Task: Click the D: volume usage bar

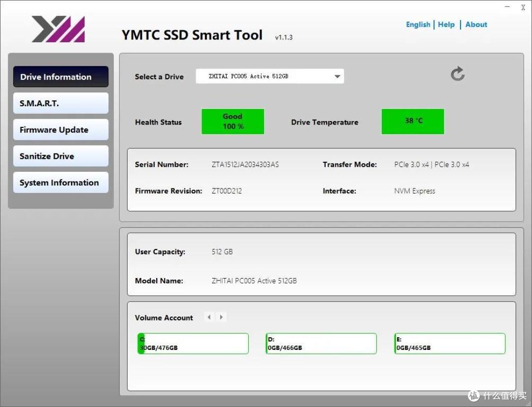Action: (321, 344)
